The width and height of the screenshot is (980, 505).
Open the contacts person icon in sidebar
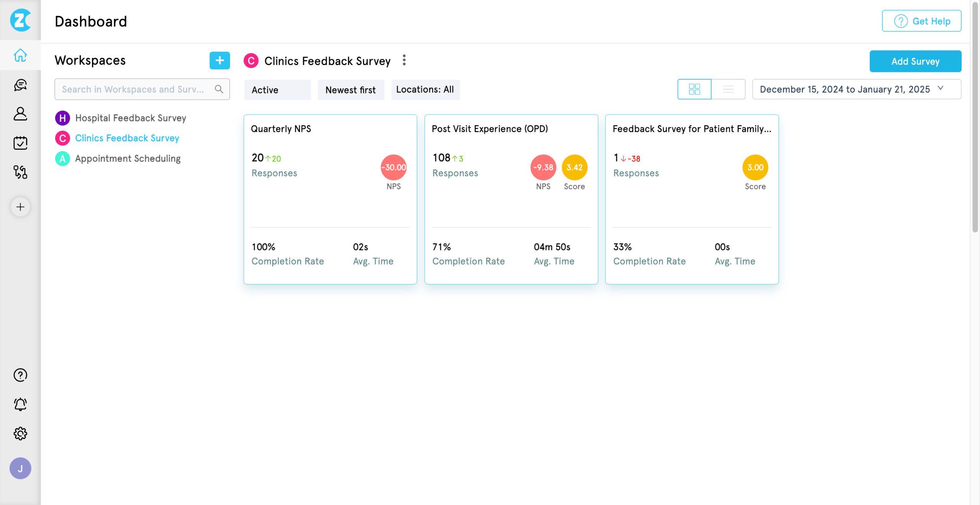20,114
